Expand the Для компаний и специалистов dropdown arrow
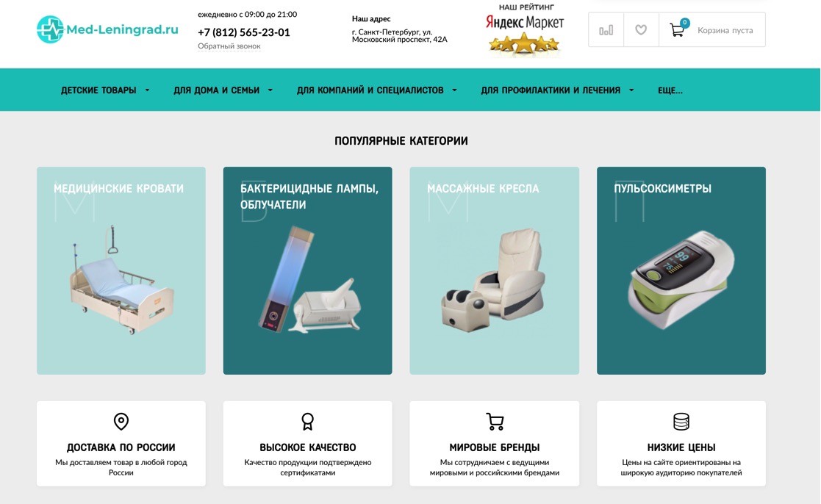 [454, 90]
